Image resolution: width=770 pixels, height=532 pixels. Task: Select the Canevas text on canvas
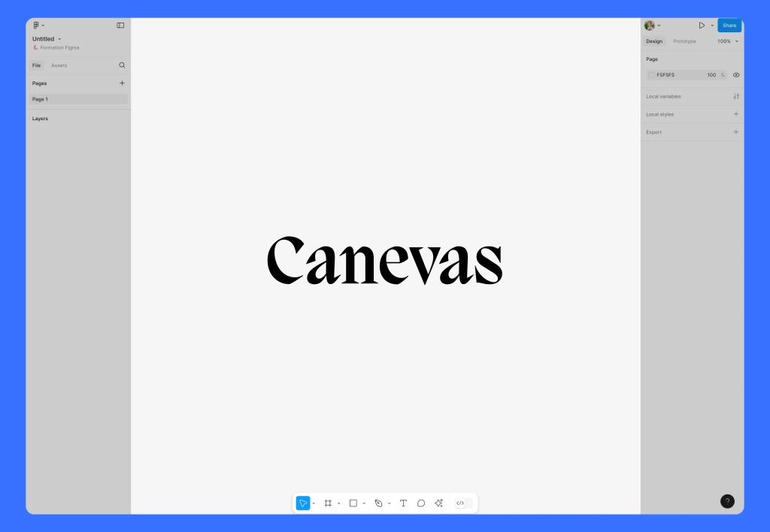coord(385,261)
